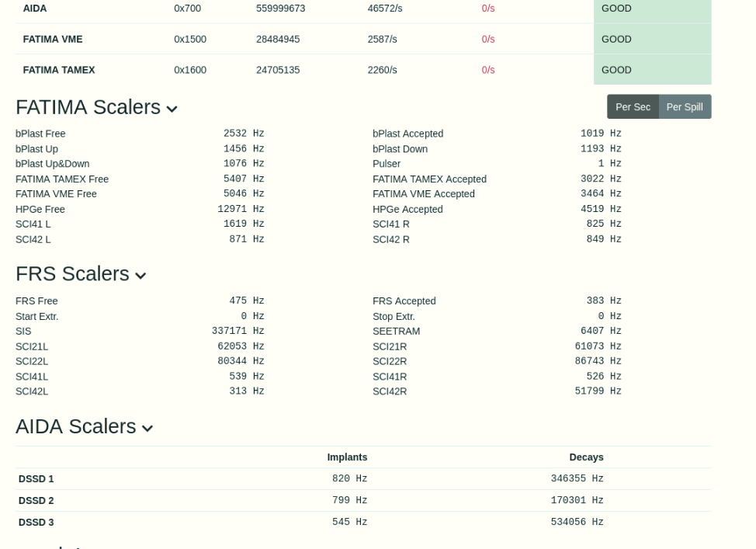The width and height of the screenshot is (756, 549).
Task: Click the Implants column header
Action: click(x=347, y=457)
